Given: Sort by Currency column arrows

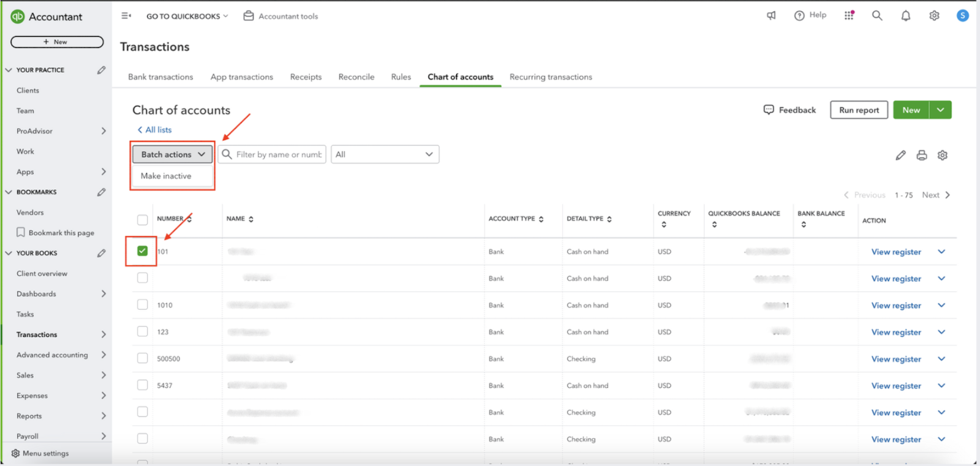Looking at the screenshot, I should 664,225.
